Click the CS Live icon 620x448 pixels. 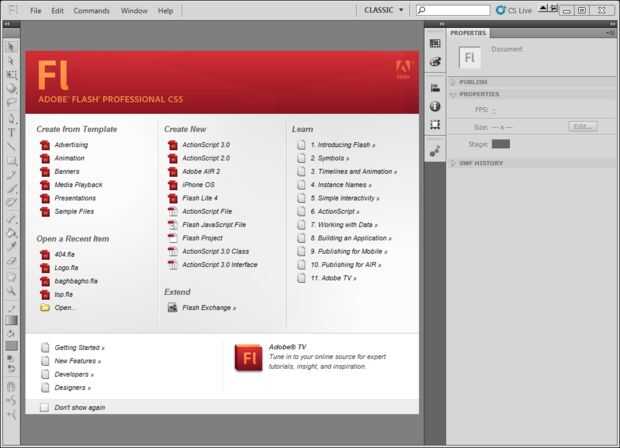(501, 10)
